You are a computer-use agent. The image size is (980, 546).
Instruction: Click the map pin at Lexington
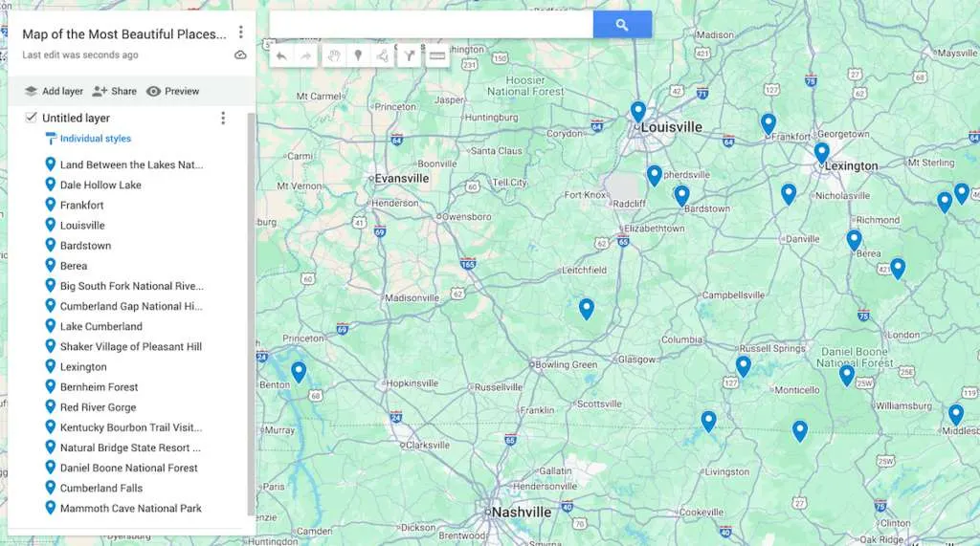point(821,152)
